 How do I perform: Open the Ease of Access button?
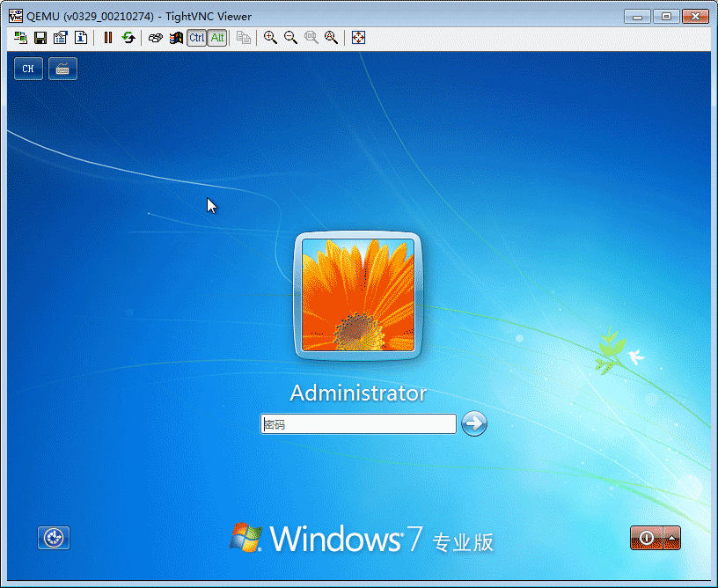coord(54,538)
